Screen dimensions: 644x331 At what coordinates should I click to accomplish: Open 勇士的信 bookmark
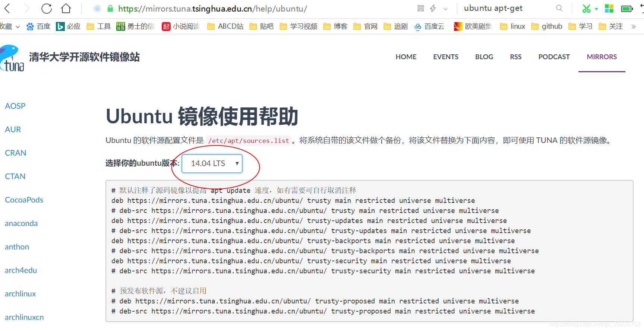click(x=135, y=26)
